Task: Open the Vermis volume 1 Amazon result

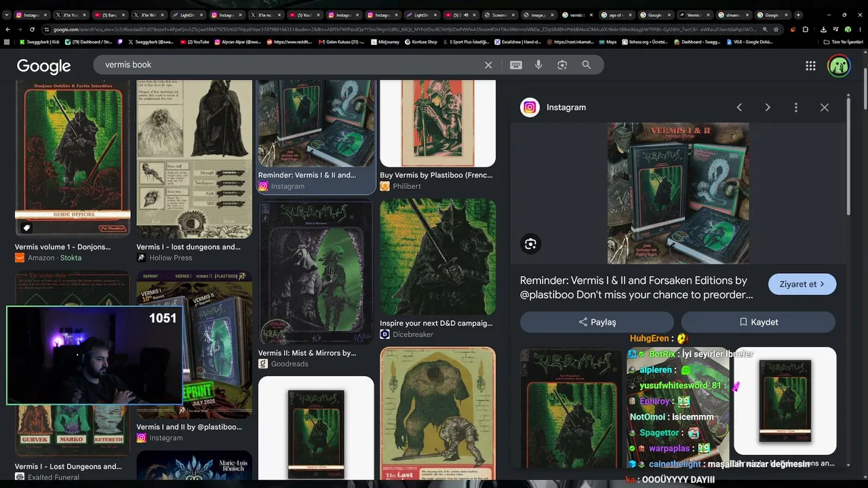Action: (73, 158)
